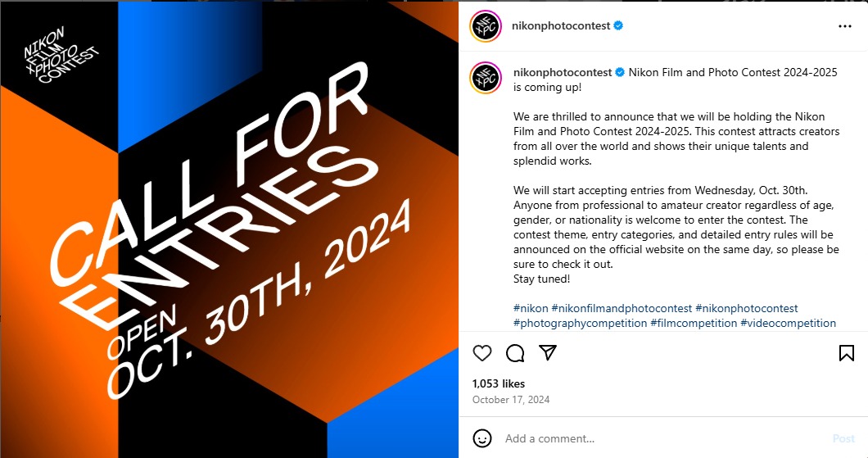868x458 pixels.
Task: Open the #nikonfilmandphotocontest hashtag
Action: (622, 308)
